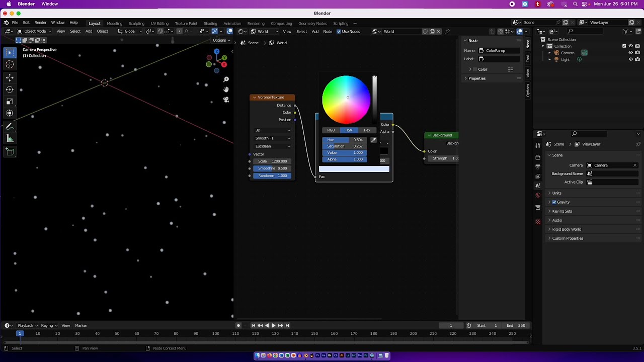Switch to the Modeling workspace tab
This screenshot has width=644, height=362.
point(114,23)
